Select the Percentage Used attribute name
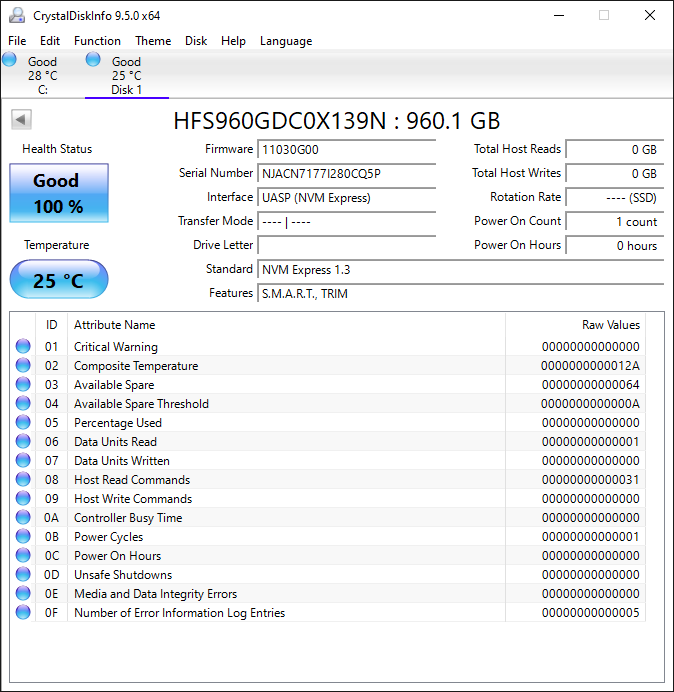The height and width of the screenshot is (692, 674). point(118,423)
